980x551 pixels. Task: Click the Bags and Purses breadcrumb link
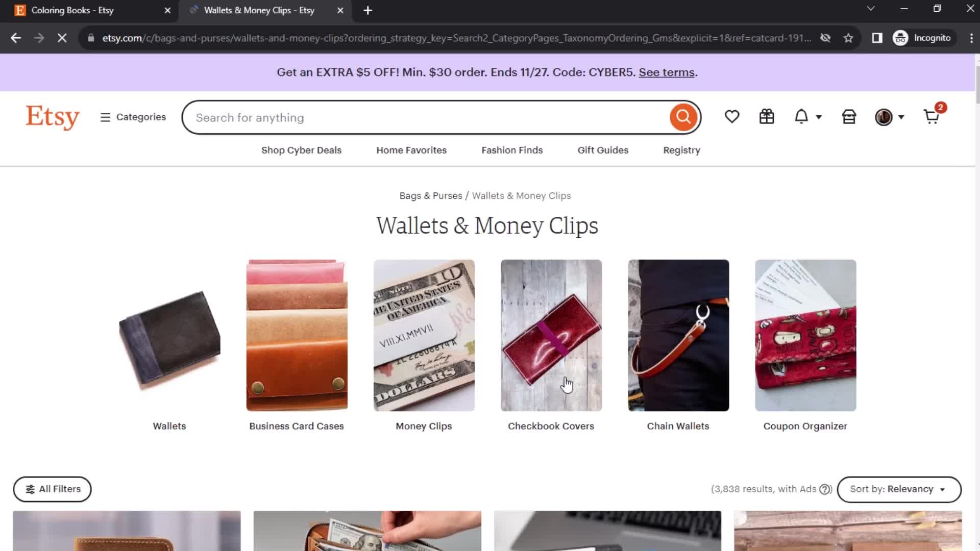(431, 195)
